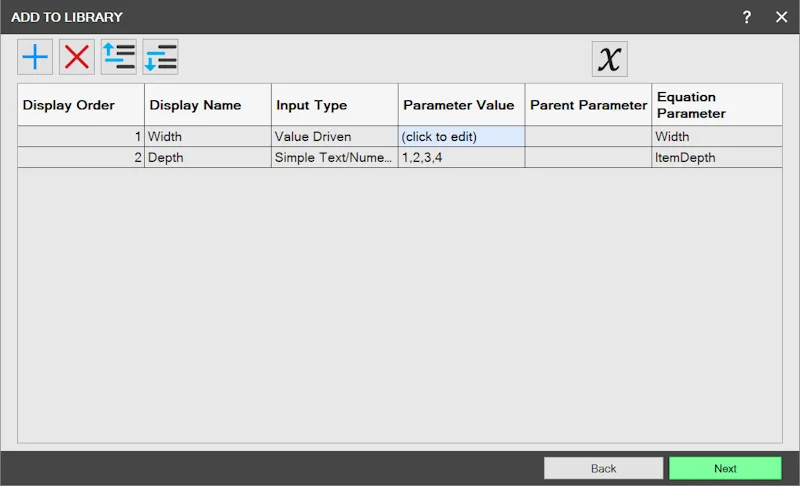The height and width of the screenshot is (486, 800).
Task: Select the Width display name cell
Action: point(208,137)
